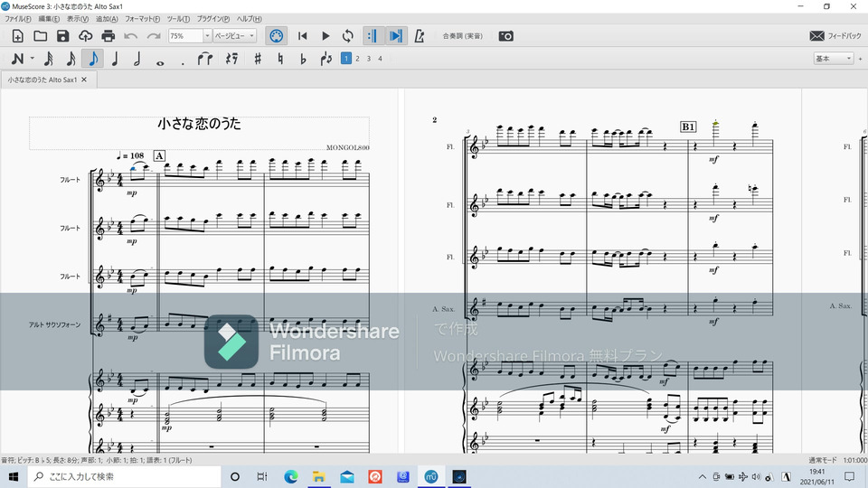Select 16th note duration

point(71,59)
